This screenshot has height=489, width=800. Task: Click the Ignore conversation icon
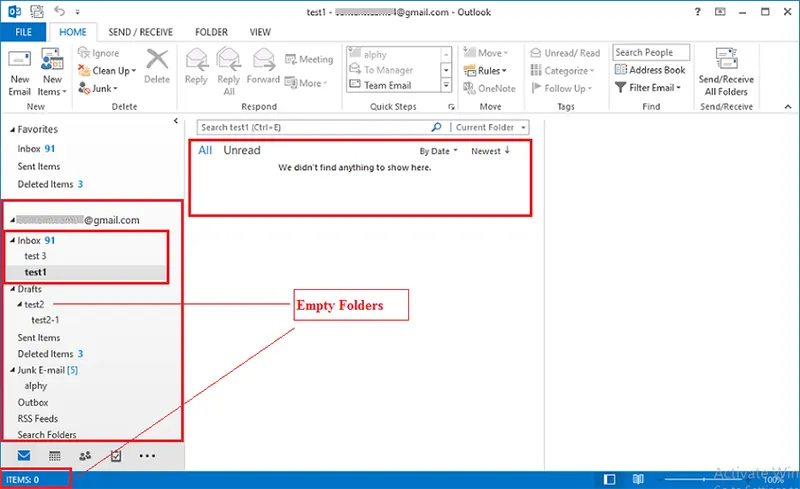pyautogui.click(x=84, y=53)
